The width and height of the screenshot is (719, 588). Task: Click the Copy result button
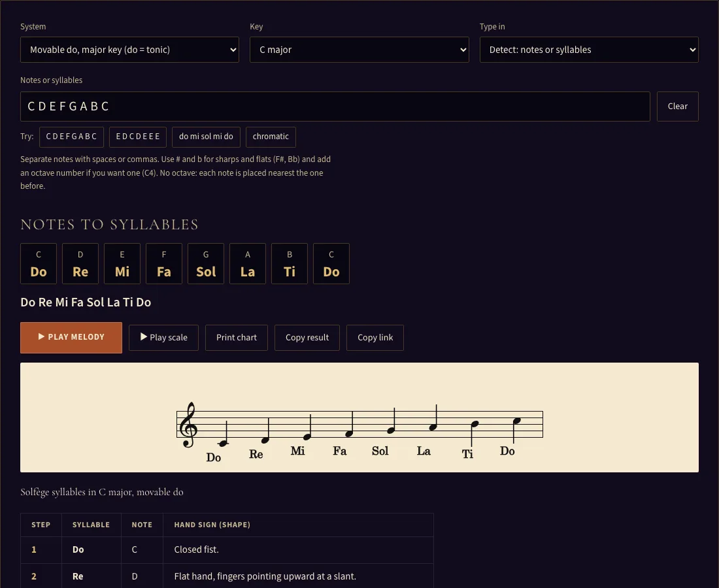click(307, 337)
